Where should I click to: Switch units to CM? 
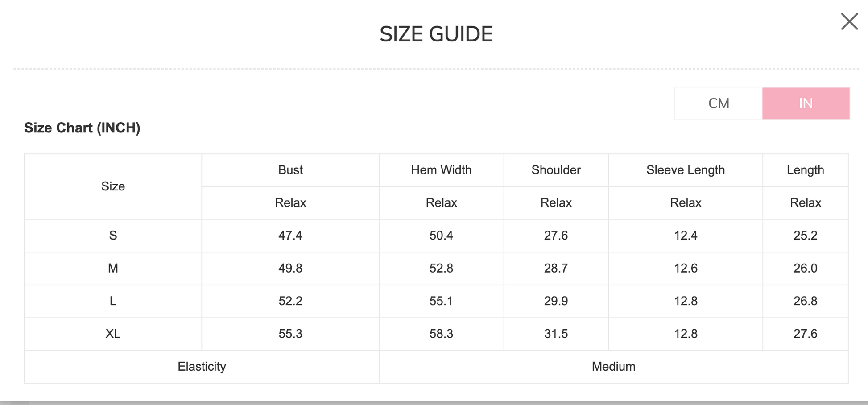[718, 103]
